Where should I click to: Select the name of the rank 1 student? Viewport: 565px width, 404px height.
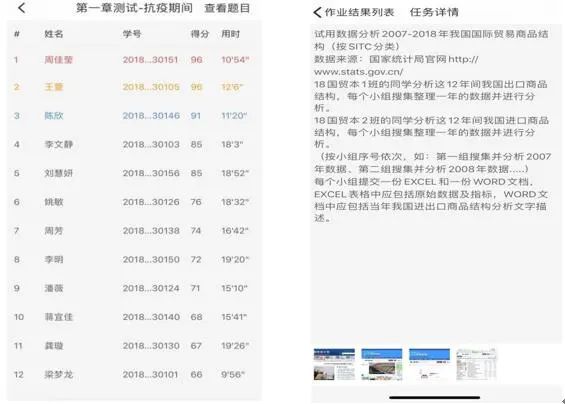59,59
